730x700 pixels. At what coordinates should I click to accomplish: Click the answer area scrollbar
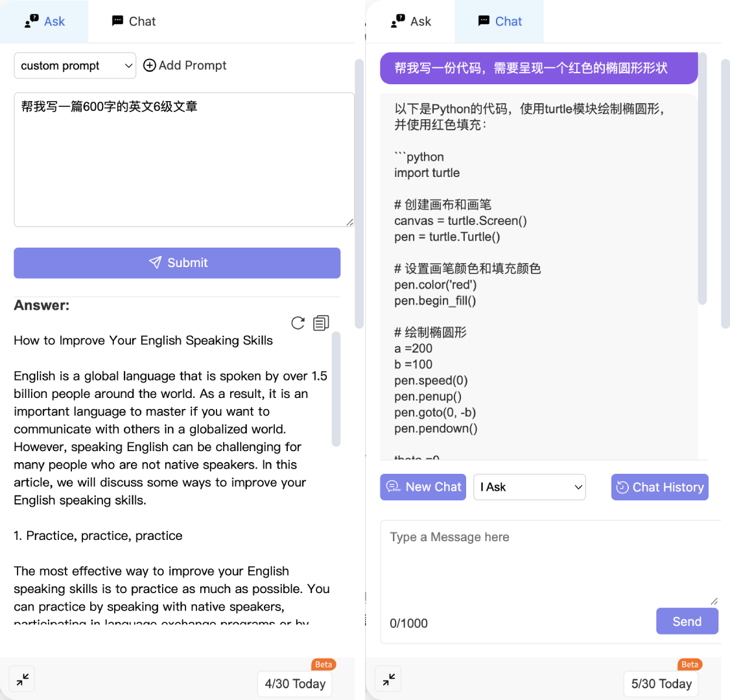pos(336,389)
